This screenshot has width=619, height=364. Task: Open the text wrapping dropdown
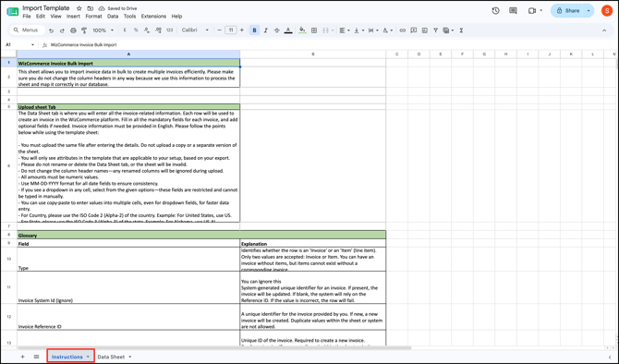(373, 30)
